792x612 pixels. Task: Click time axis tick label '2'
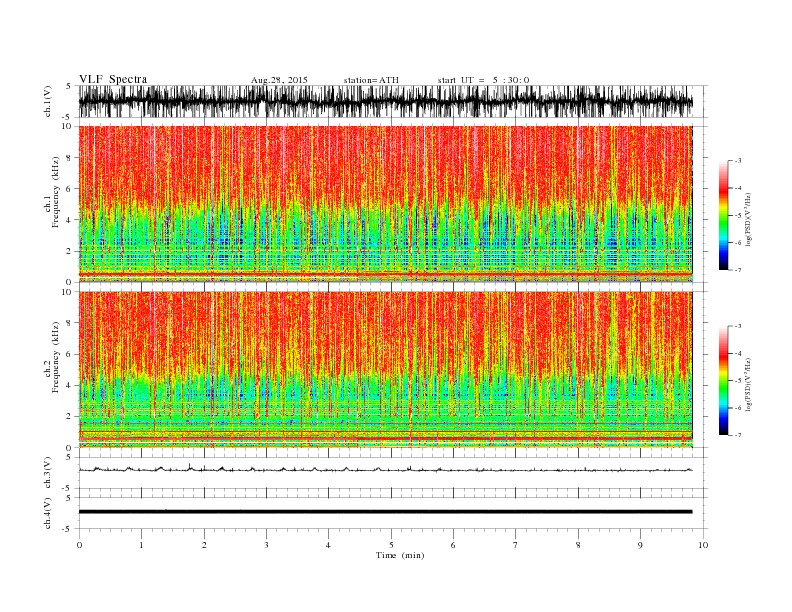point(204,545)
